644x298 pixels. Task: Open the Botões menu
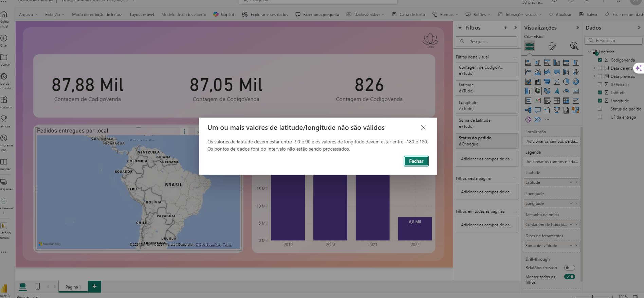pos(478,15)
